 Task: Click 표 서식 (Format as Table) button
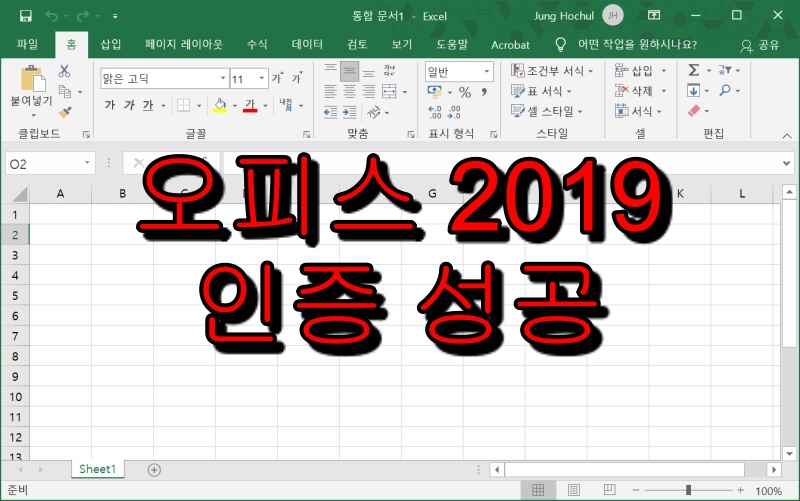[x=541, y=91]
